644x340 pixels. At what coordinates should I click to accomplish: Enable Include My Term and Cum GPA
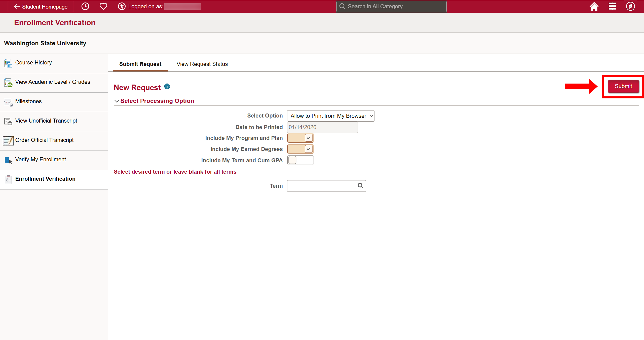click(x=300, y=160)
